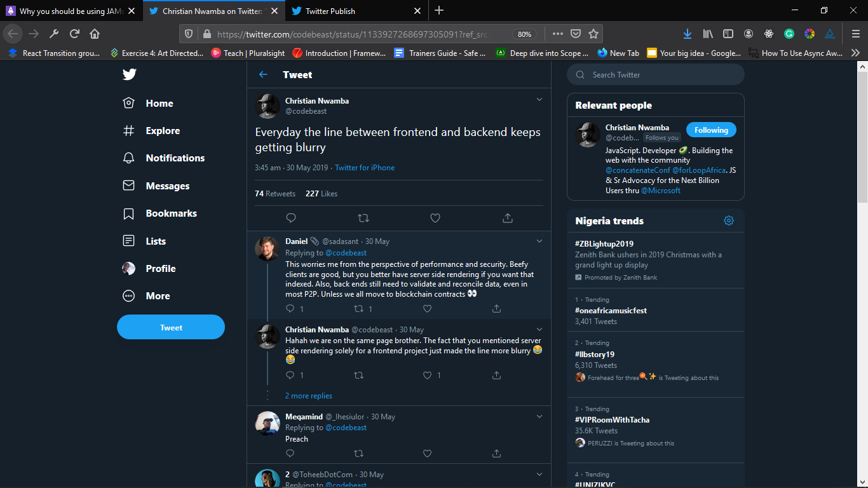
Task: Open the Firefox hamburger menu
Action: click(x=855, y=34)
